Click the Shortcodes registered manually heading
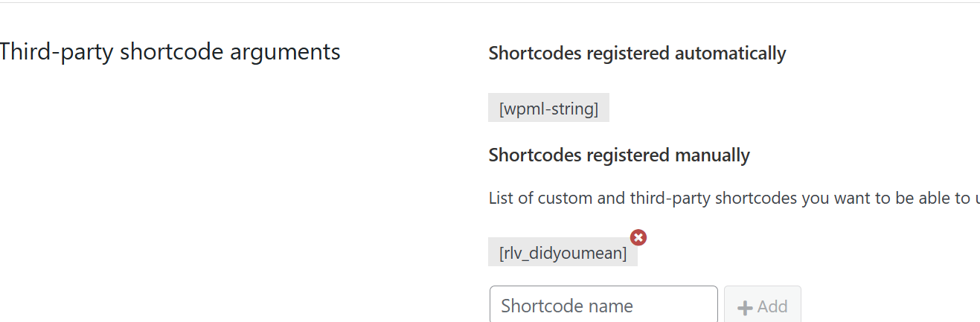The image size is (980, 322). click(619, 155)
